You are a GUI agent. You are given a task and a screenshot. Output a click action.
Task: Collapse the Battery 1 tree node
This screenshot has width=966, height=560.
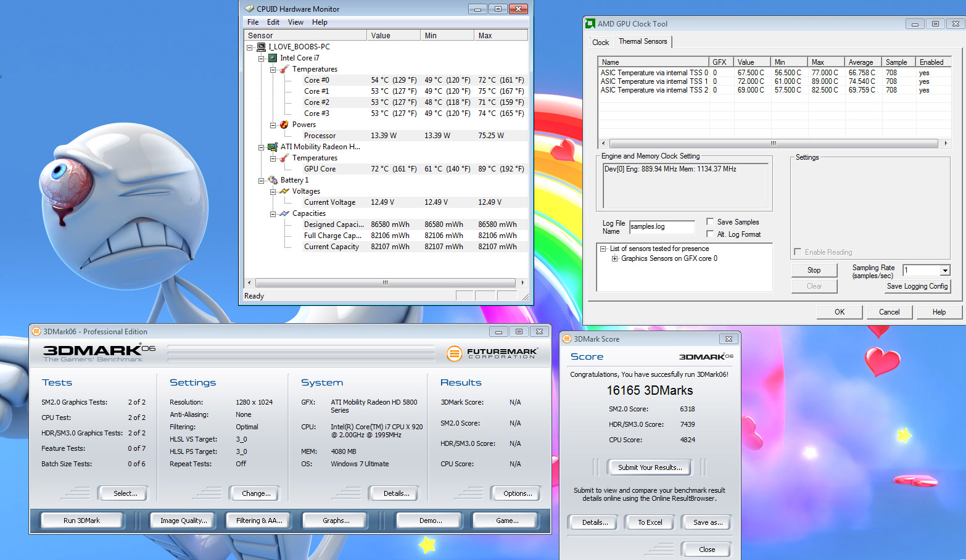pyautogui.click(x=262, y=181)
